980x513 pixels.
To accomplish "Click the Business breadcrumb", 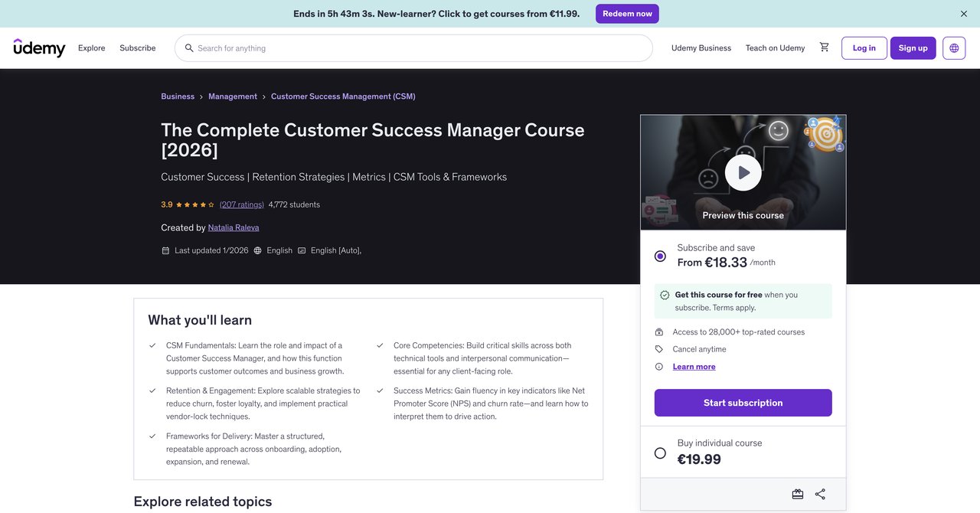I will tap(178, 96).
